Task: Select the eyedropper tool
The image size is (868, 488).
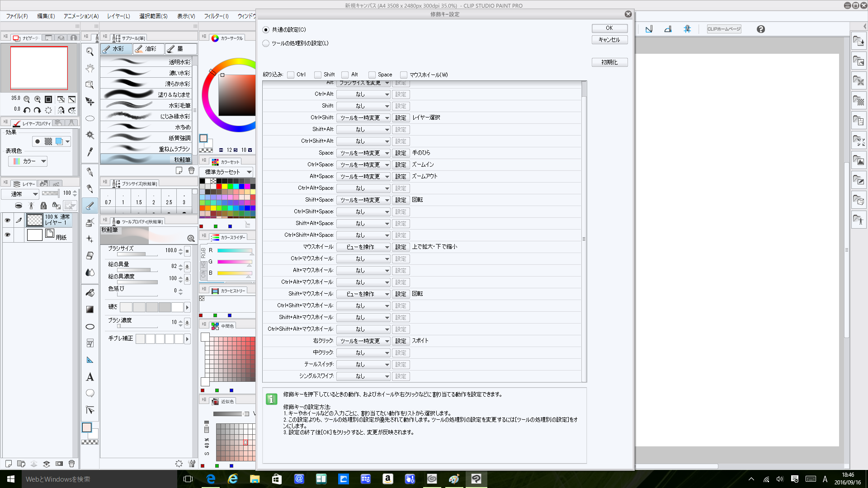Action: point(90,152)
